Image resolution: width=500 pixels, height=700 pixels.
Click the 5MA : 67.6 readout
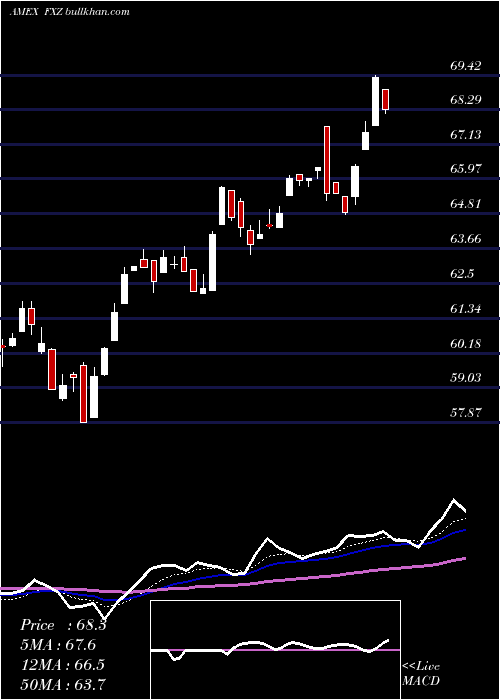pos(58,645)
